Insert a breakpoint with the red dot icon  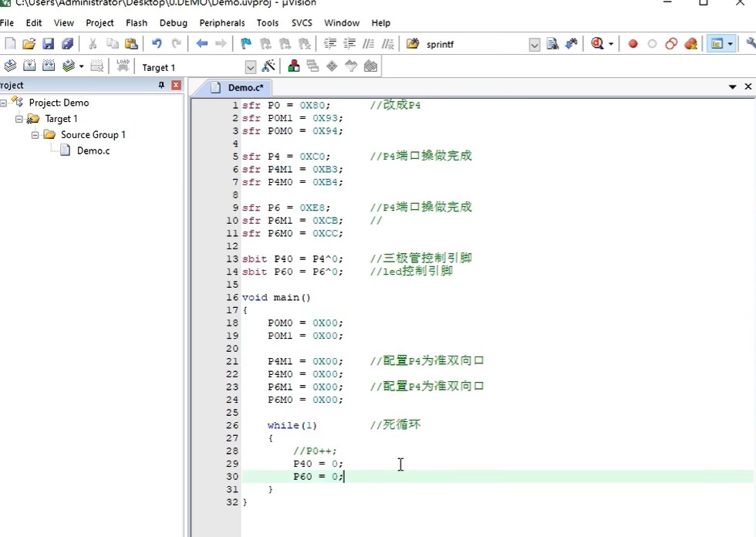click(x=633, y=44)
